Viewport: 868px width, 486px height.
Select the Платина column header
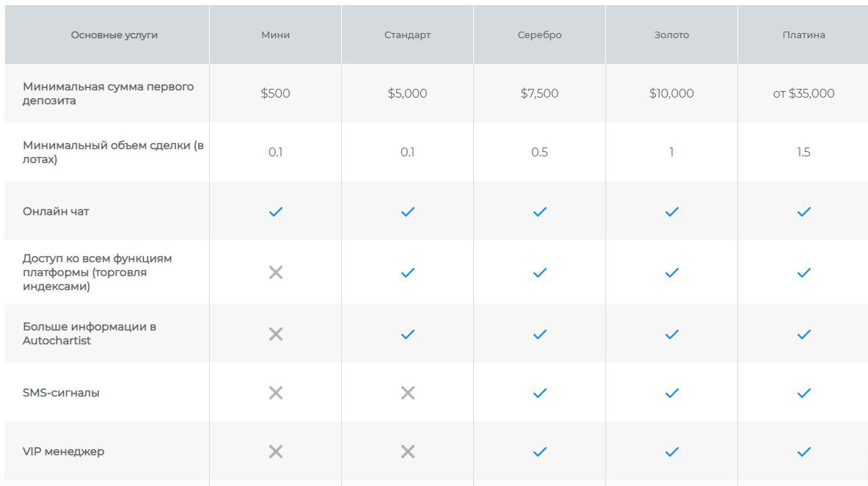[x=803, y=35]
